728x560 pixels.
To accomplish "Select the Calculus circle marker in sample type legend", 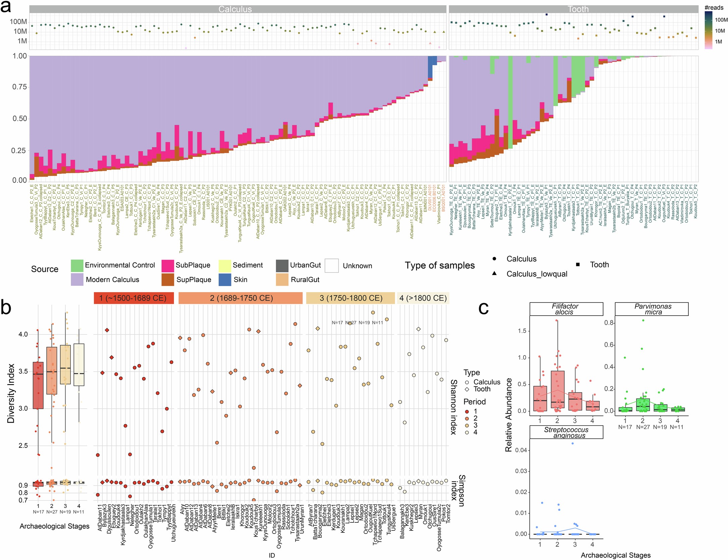I will pos(494,259).
